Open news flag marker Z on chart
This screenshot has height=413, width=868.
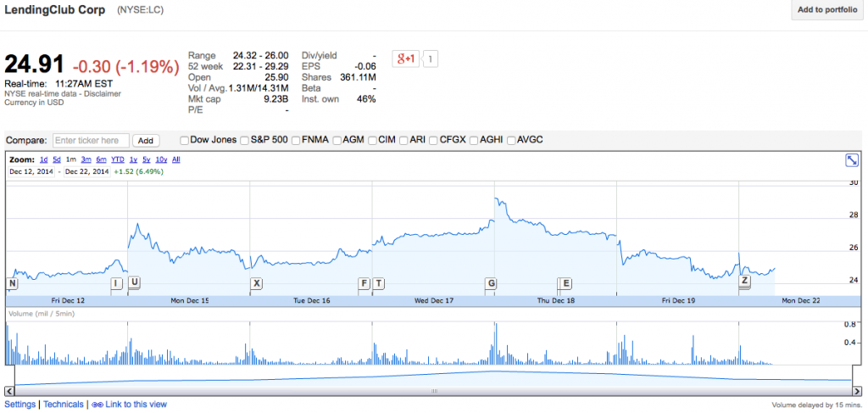coord(744,281)
